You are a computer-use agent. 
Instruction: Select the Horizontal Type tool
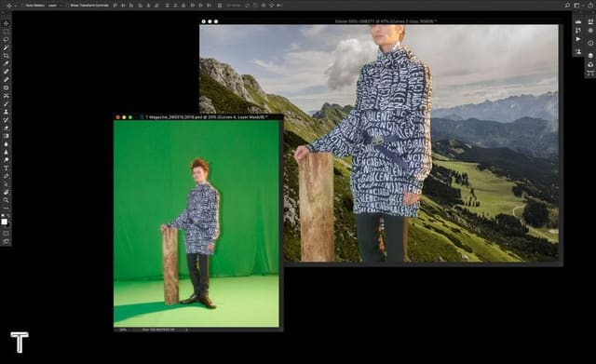7,168
